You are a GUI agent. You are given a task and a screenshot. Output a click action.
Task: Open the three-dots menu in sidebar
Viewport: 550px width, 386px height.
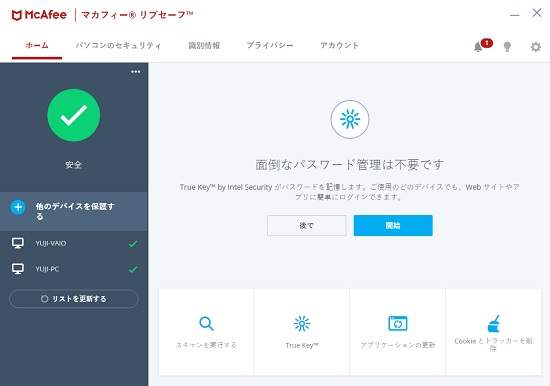pos(136,72)
